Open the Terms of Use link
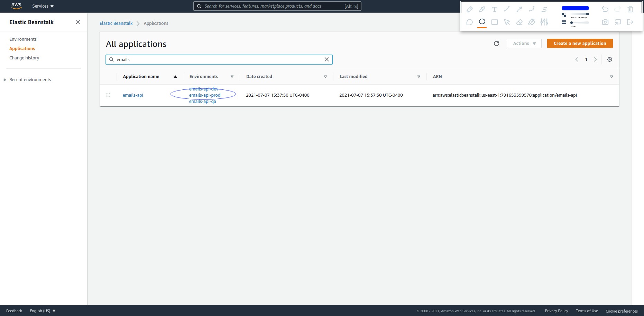The height and width of the screenshot is (316, 644). coord(587,311)
